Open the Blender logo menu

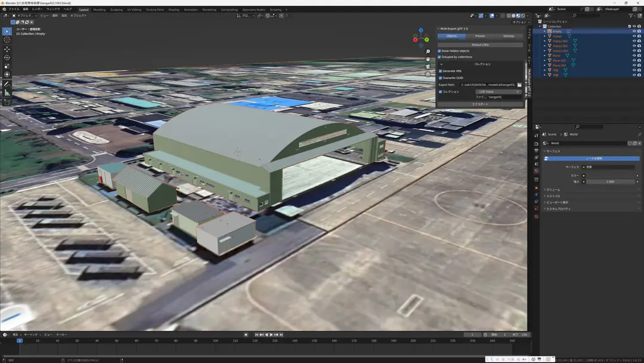tap(4, 9)
